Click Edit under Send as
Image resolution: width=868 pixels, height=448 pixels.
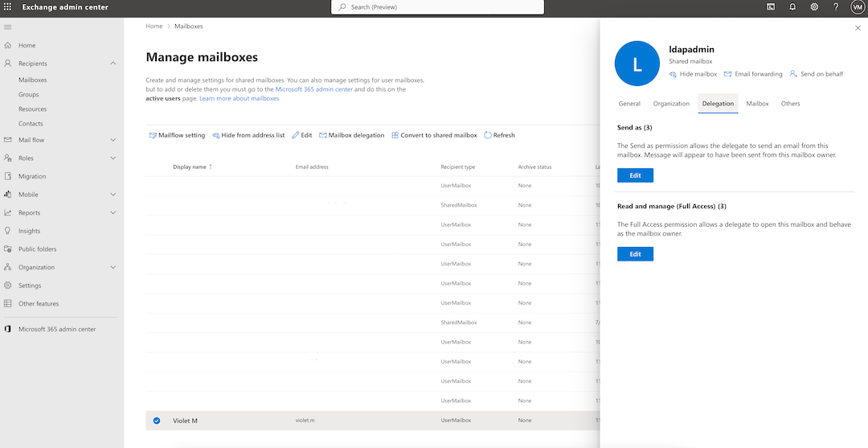(635, 175)
